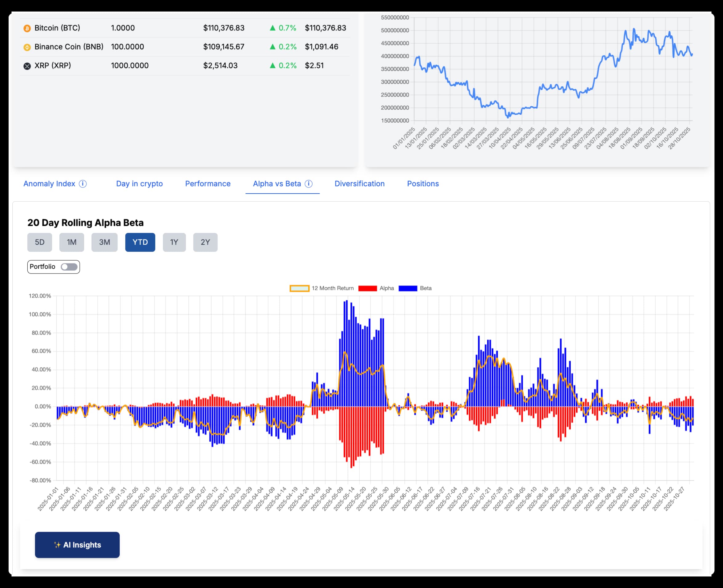Switch to the Performance tab

point(207,184)
